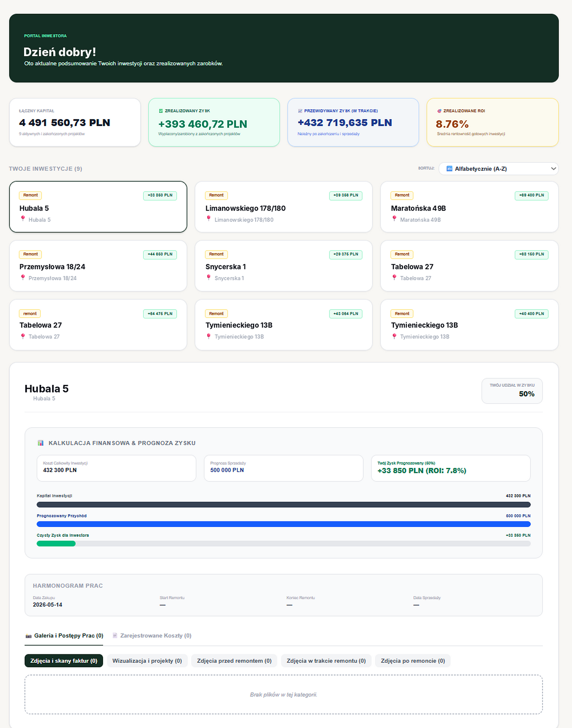
Task: Click the Remont tag on the Snycerska 1 card
Action: [216, 254]
